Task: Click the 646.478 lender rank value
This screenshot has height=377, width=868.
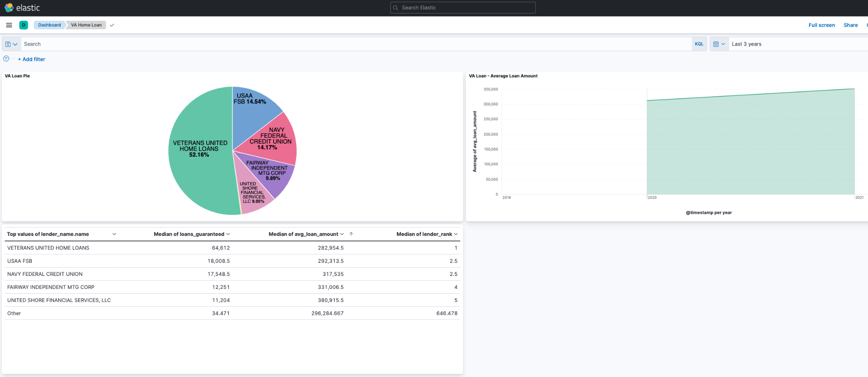Action: click(x=447, y=313)
